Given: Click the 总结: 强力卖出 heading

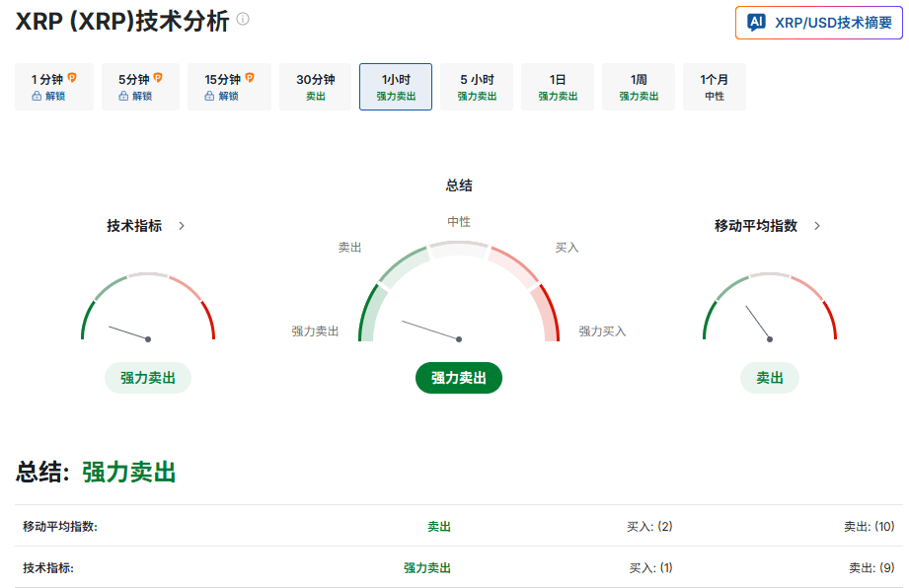Looking at the screenshot, I should click(x=96, y=473).
